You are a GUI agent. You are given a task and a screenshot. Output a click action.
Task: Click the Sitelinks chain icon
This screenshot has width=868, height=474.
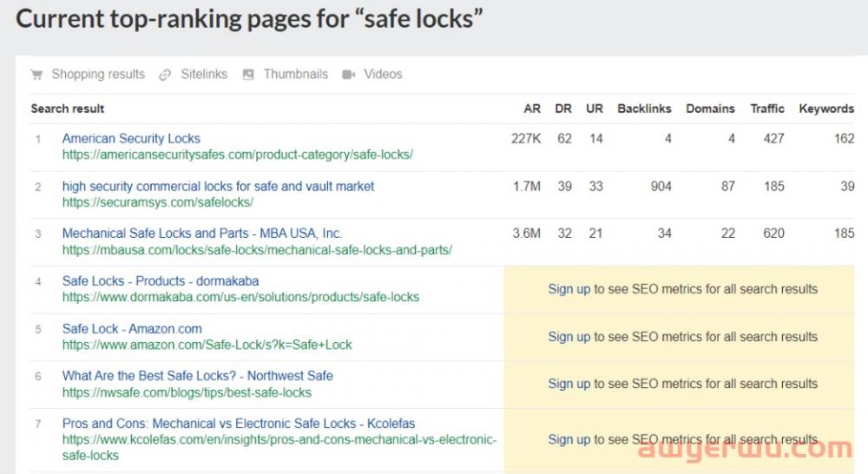tap(165, 75)
